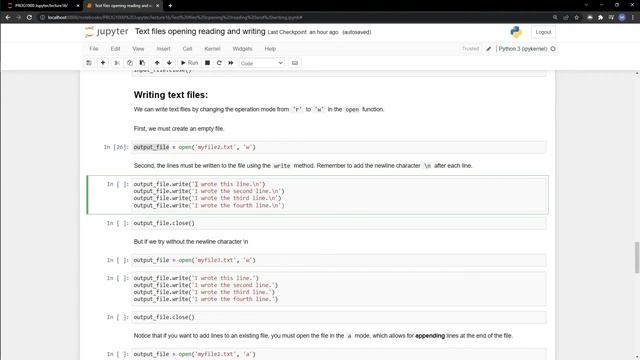Open the Help menu

pos(270,49)
